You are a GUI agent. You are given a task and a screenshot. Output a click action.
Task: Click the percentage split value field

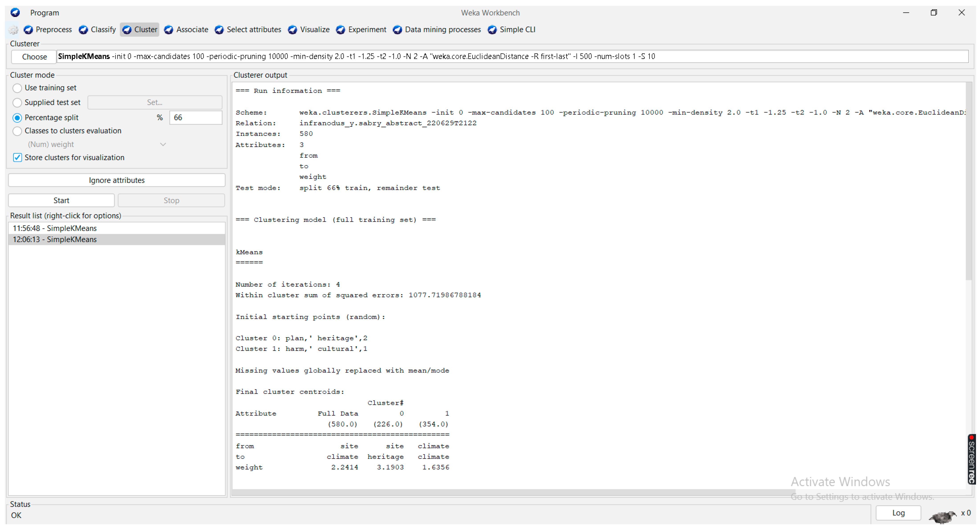tap(196, 117)
